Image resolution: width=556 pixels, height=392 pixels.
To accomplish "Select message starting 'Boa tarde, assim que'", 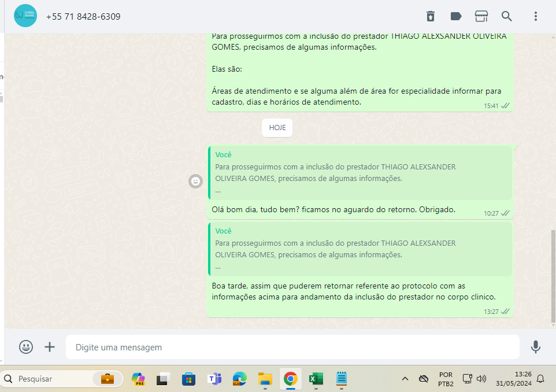I will coord(354,291).
